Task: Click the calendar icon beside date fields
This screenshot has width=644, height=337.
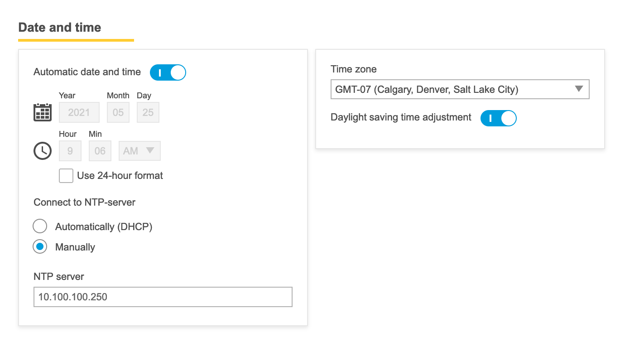Action: tap(43, 112)
